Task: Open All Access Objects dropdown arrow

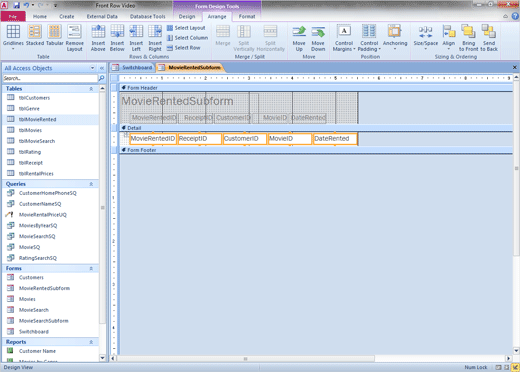Action: [x=92, y=68]
